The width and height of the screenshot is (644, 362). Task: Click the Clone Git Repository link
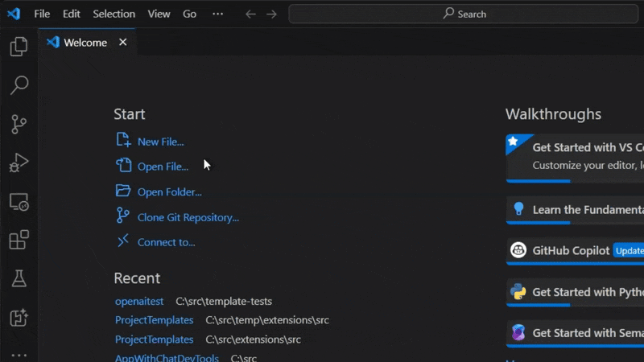(188, 217)
